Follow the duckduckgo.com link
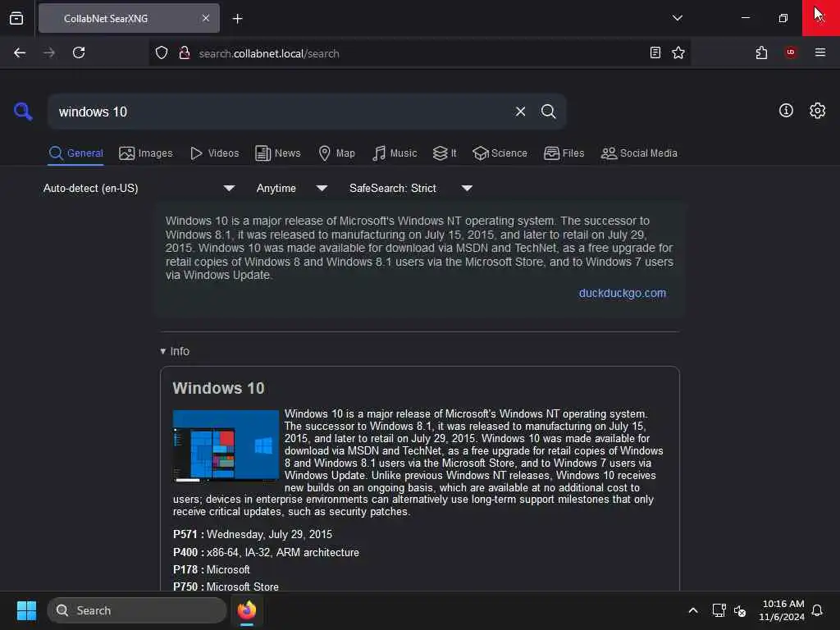 tap(622, 293)
